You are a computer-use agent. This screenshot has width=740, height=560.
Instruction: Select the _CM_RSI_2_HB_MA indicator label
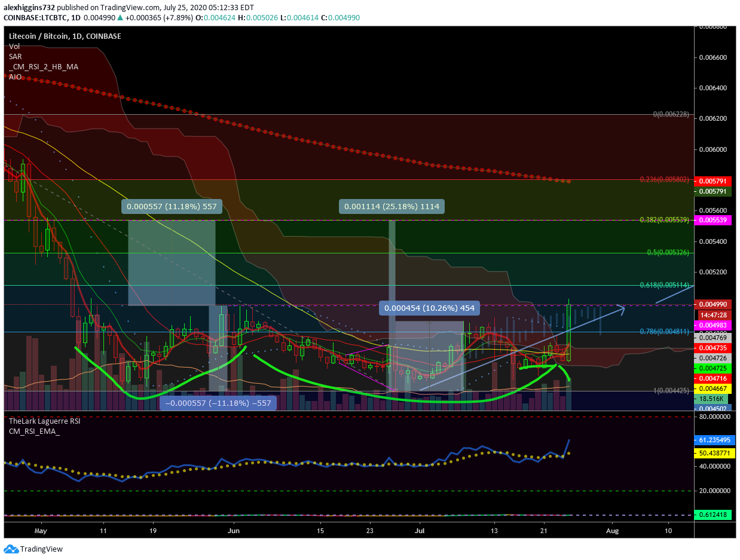point(44,67)
